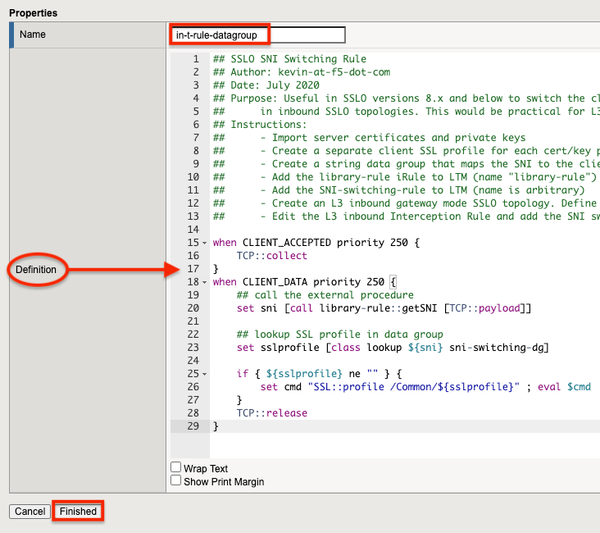
Task: Collapse the CLIENT_DATA block fold arrow
Action: pyautogui.click(x=205, y=282)
